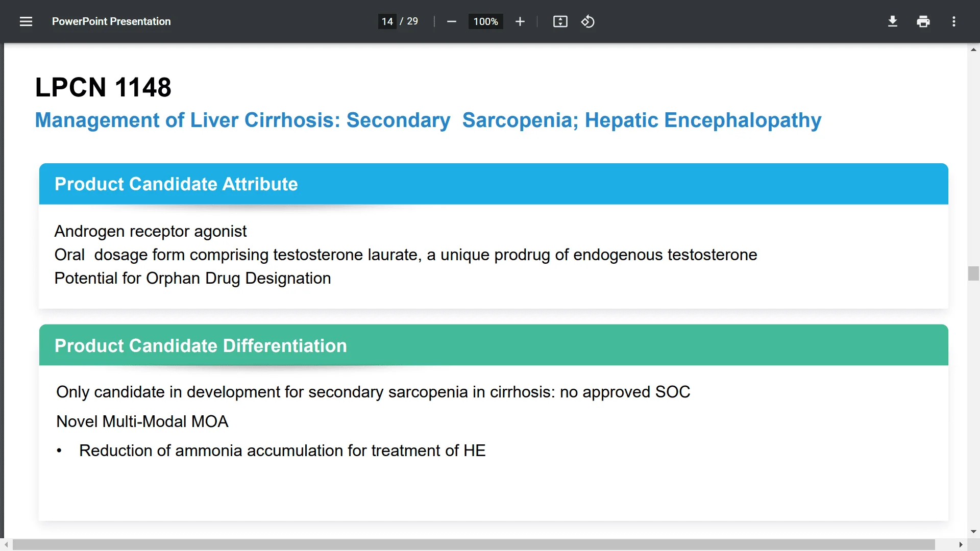Click the 'Management of Liver Cirrhosis' subtitle
The width and height of the screenshot is (980, 551).
(x=428, y=120)
